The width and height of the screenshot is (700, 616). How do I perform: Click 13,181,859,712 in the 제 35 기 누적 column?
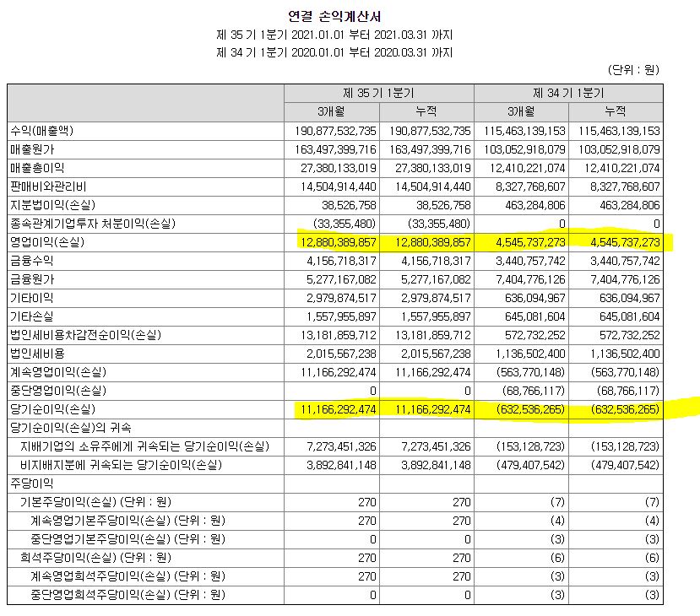point(433,336)
